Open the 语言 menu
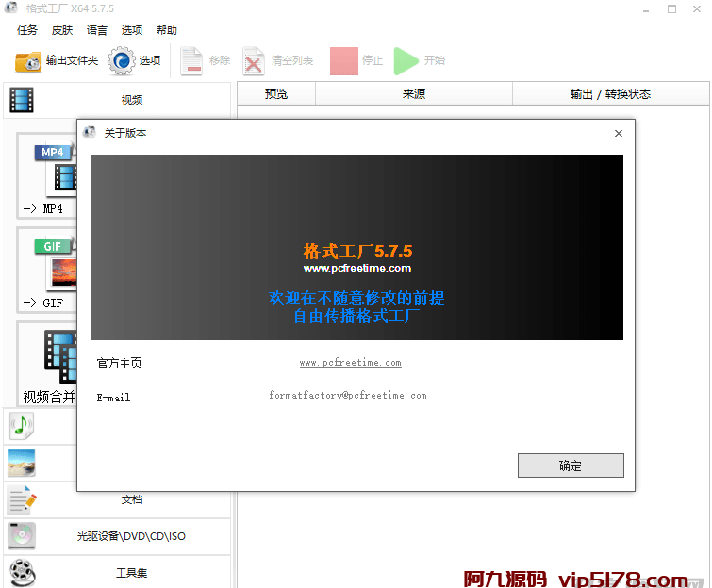712x588 pixels. [97, 30]
